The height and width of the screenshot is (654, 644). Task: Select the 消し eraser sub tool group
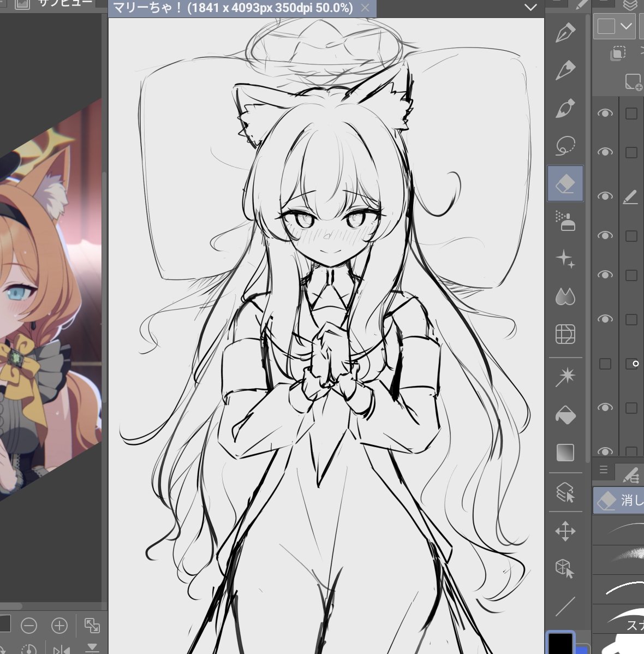click(x=618, y=500)
